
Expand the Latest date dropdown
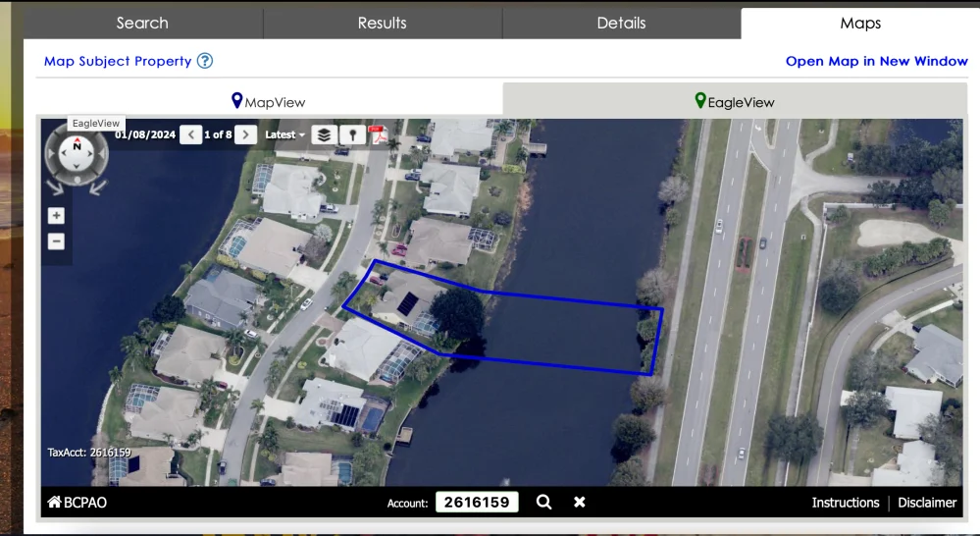pos(285,134)
